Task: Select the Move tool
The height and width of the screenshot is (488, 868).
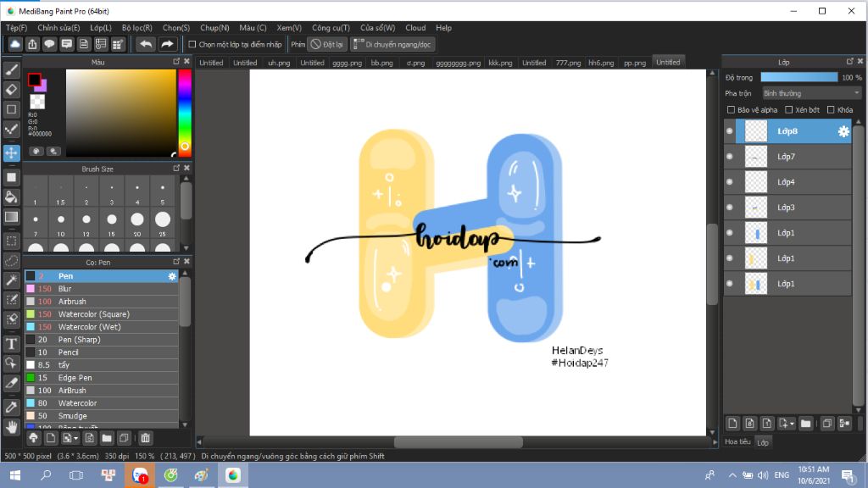Action: point(11,152)
